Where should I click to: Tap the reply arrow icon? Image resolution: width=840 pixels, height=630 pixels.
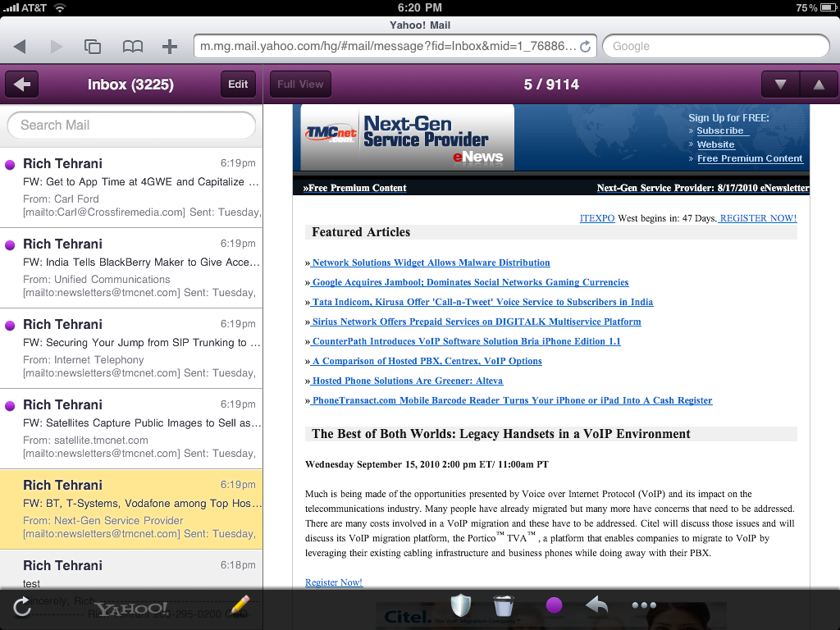coord(597,606)
